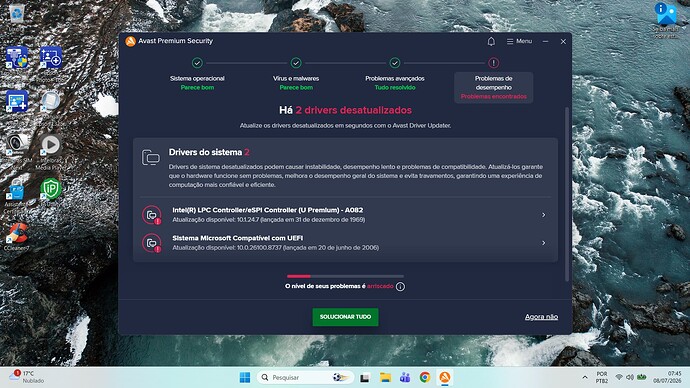Click red alert icon above Problemas de desempenho

pos(494,63)
